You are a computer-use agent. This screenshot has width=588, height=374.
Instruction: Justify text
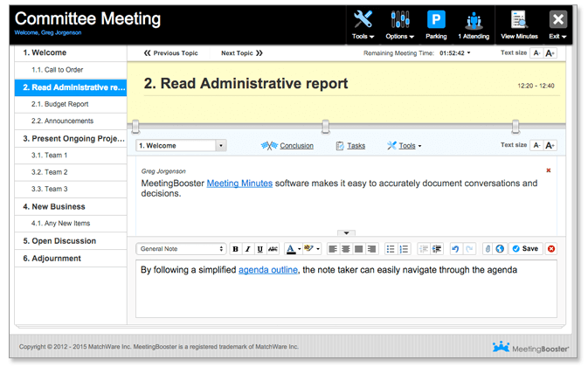359,249
